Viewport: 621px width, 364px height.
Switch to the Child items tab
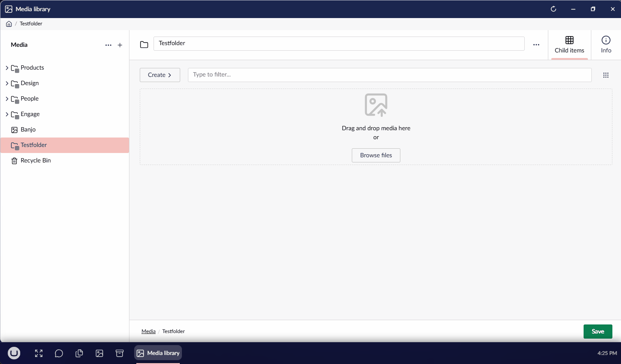point(569,45)
